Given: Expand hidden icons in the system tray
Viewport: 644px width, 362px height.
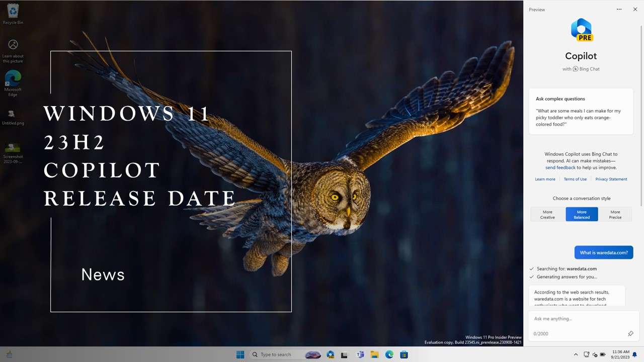Looking at the screenshot, I should [x=576, y=354].
